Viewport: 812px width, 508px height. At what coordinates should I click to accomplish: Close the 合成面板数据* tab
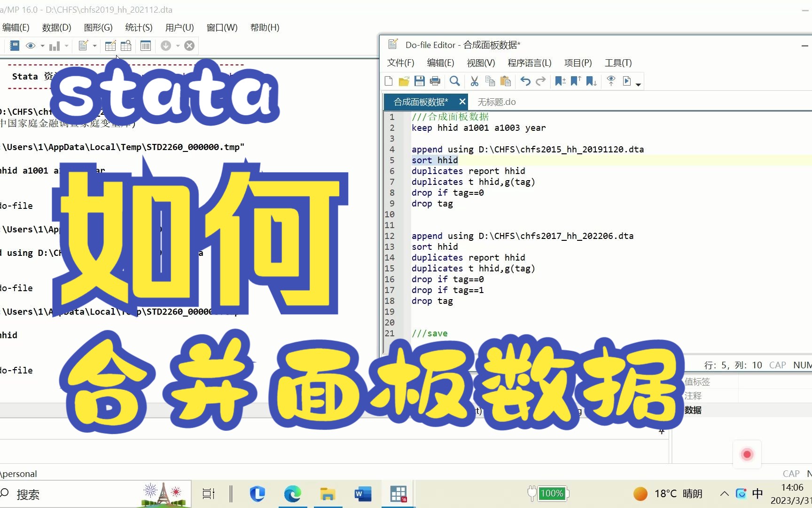pos(462,101)
